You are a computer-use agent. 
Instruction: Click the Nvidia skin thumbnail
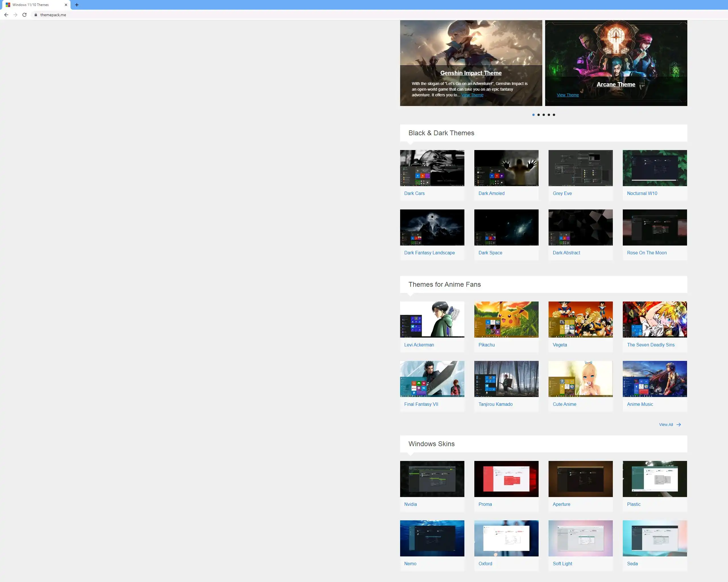432,479
